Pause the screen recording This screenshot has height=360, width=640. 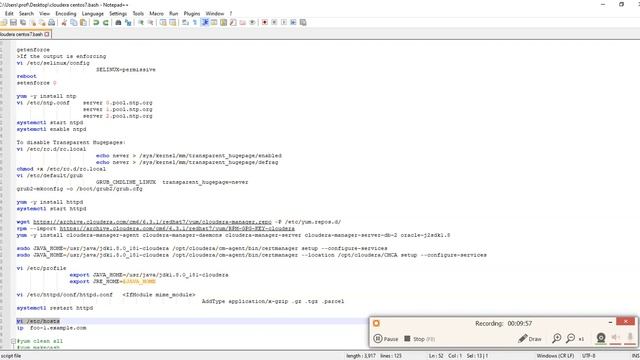pyautogui.click(x=386, y=339)
